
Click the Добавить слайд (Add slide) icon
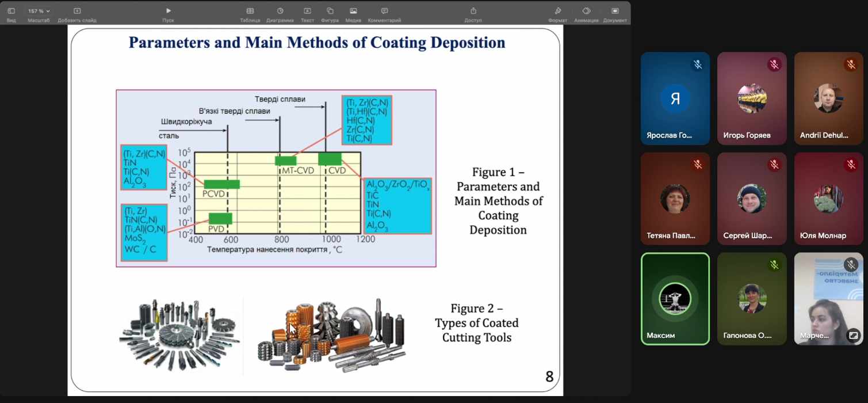pos(77,11)
